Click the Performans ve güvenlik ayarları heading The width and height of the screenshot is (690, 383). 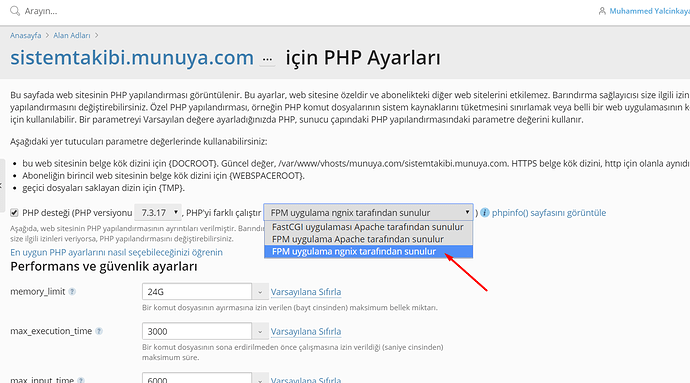coord(104,266)
